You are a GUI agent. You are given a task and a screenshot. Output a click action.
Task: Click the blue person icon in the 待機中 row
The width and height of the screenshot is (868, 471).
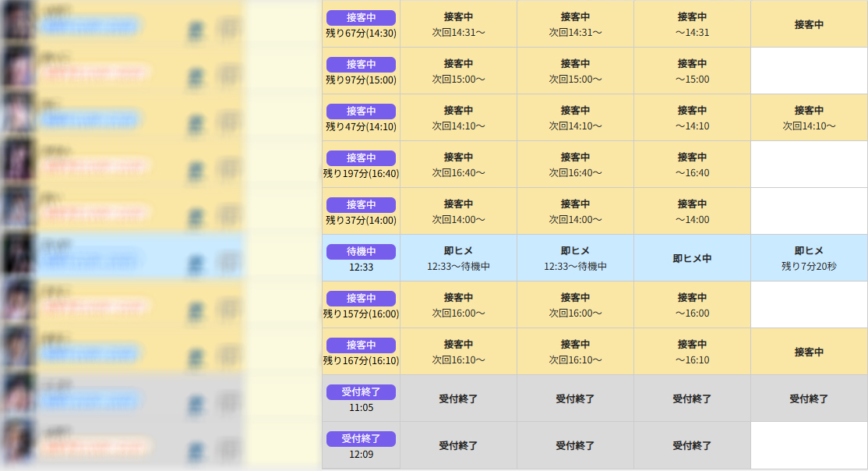click(x=196, y=263)
